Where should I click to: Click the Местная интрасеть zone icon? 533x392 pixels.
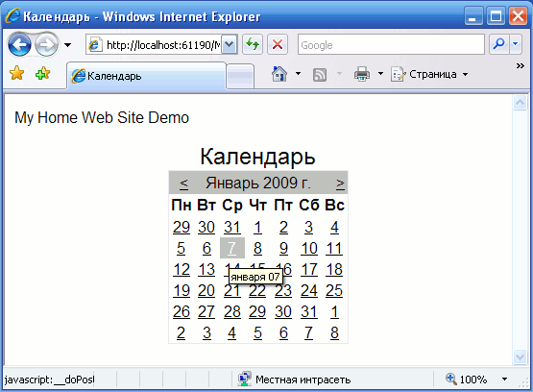tap(244, 379)
